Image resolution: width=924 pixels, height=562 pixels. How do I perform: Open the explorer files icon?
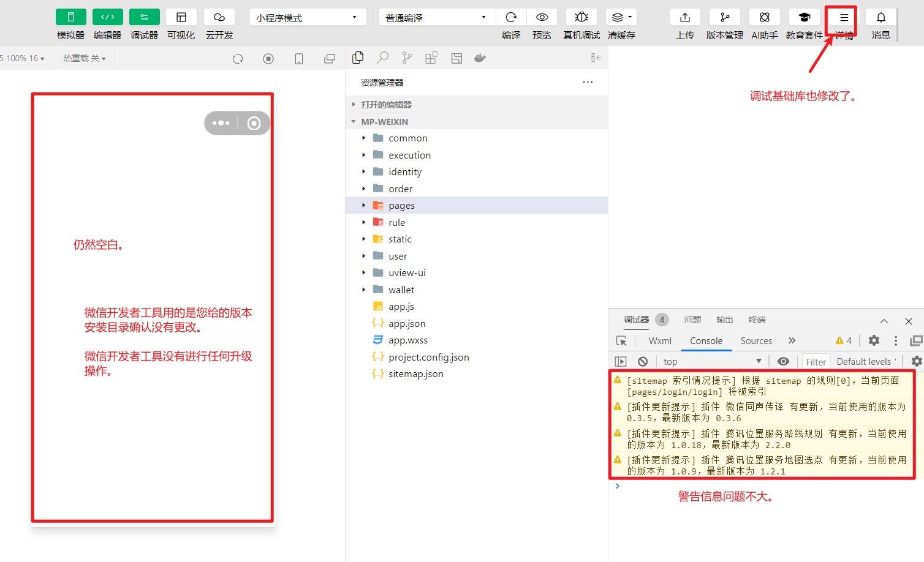(x=358, y=58)
